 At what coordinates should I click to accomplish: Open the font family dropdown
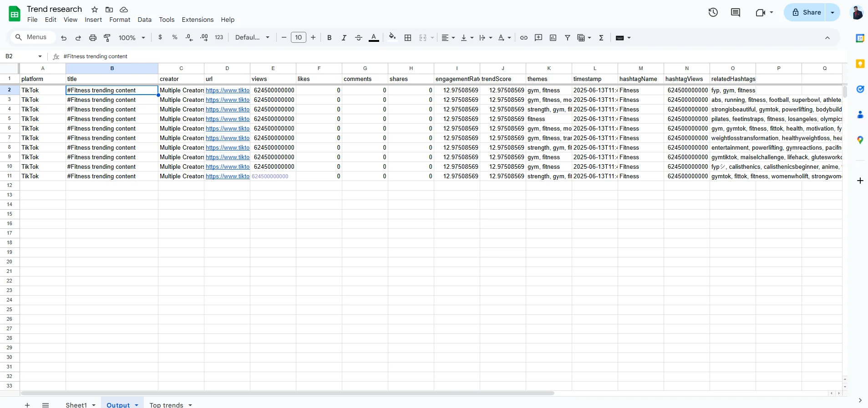coord(253,37)
